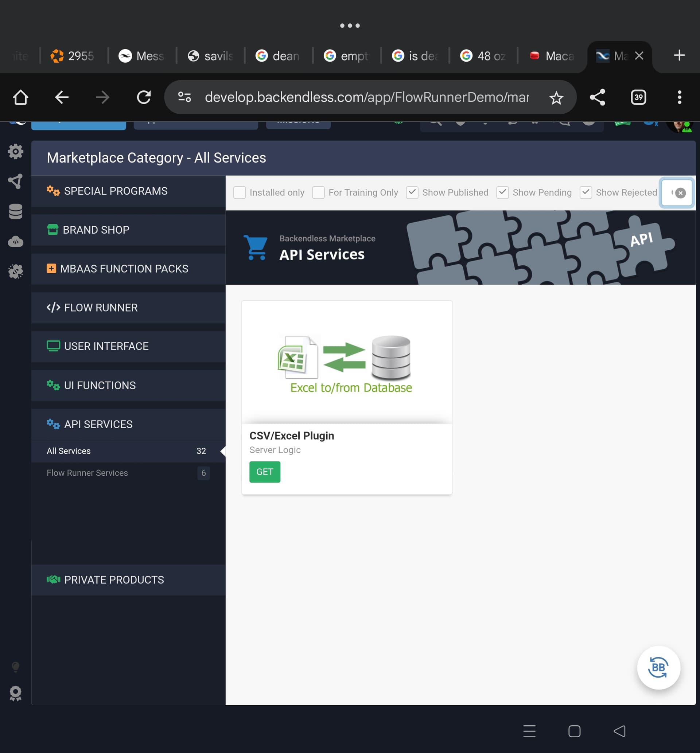Open the CSV/Excel Plugin thumbnail
Screen dimensions: 700x753
347,362
